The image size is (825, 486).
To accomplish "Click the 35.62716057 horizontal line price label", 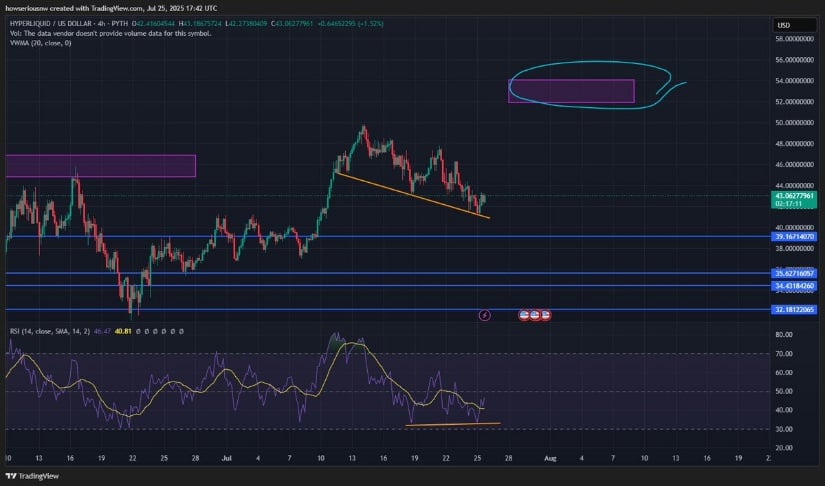I will [x=794, y=274].
